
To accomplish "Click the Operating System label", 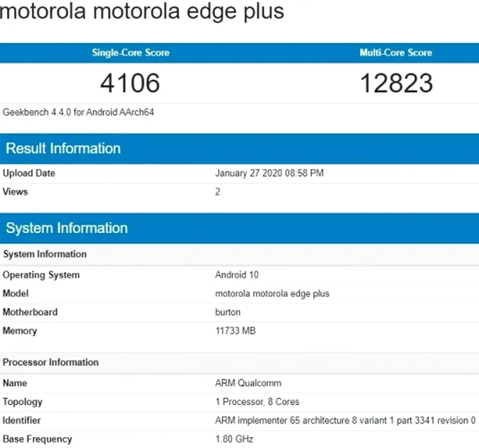I will coord(42,275).
